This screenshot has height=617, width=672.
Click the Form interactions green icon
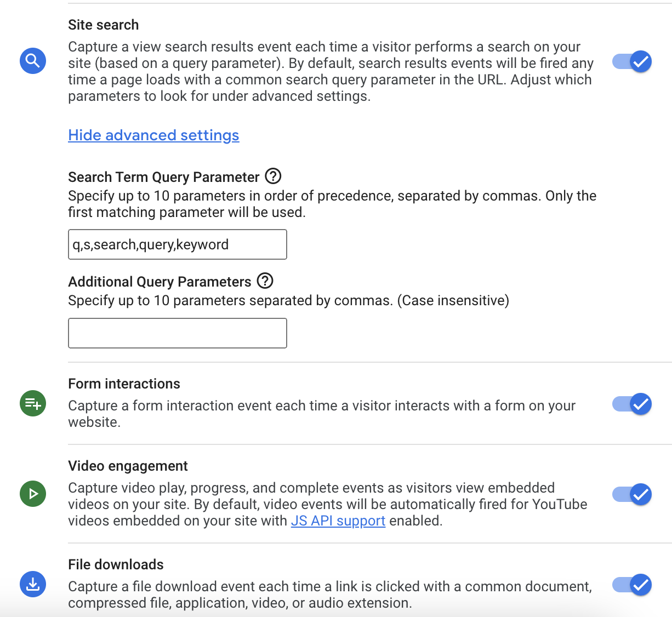click(33, 403)
